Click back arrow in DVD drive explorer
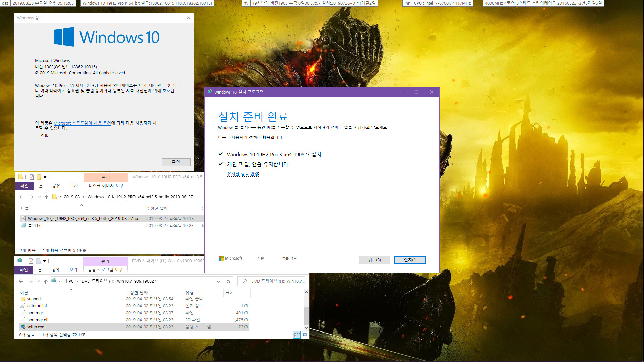Image resolution: width=644 pixels, height=362 pixels. [21, 281]
